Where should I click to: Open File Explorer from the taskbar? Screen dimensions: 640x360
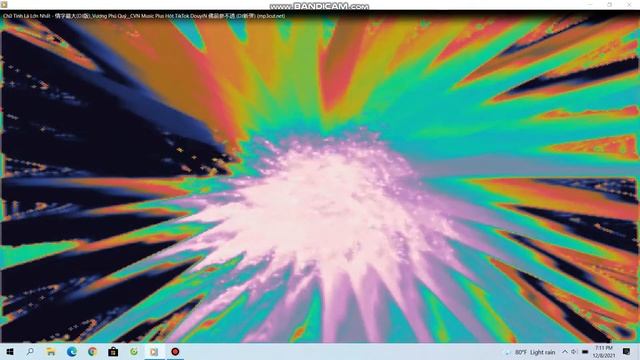pyautogui.click(x=51, y=351)
